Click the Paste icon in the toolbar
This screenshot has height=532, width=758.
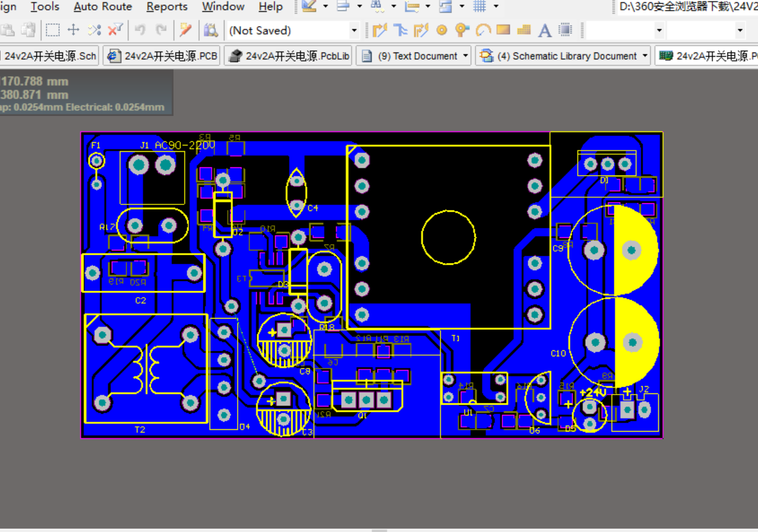[8, 30]
